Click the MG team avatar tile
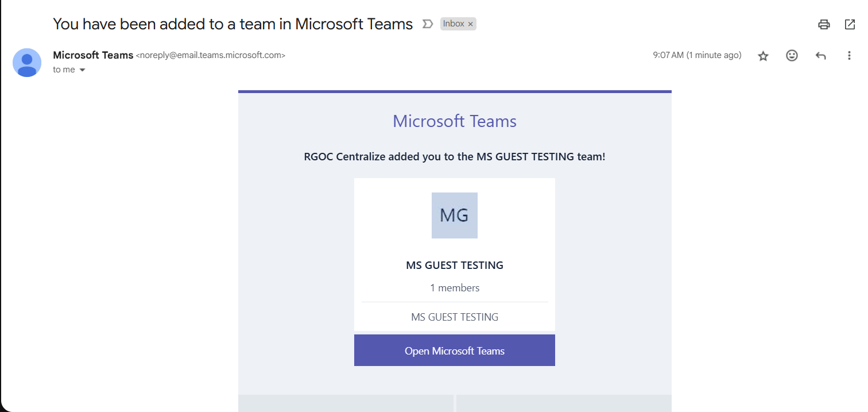Viewport: 868px width, 412px height. 455,215
